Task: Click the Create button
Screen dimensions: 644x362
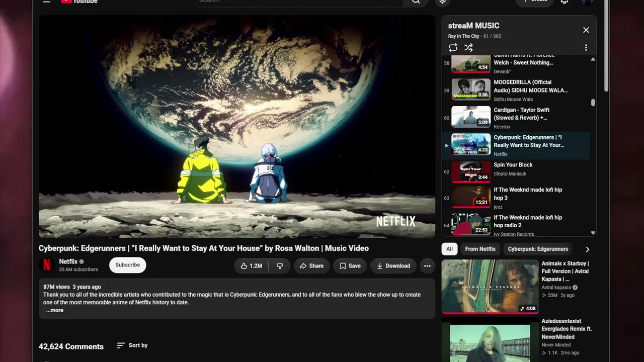Action: pyautogui.click(x=535, y=2)
